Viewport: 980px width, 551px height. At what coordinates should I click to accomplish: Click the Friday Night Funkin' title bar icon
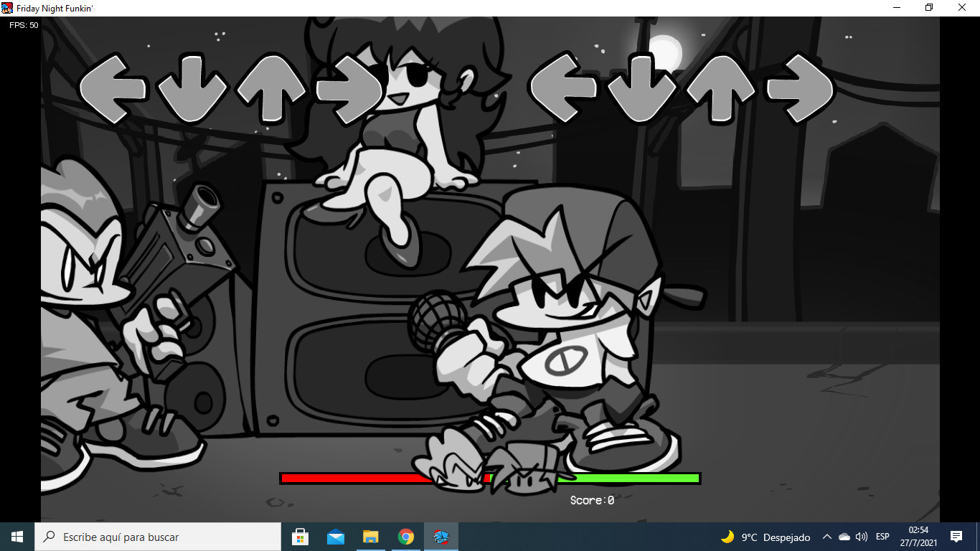(x=7, y=7)
